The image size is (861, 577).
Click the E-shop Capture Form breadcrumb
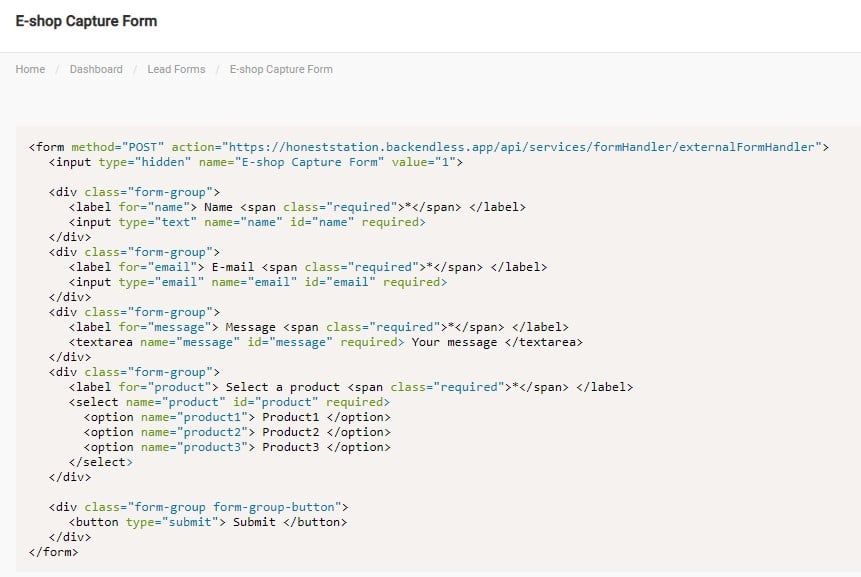pyautogui.click(x=281, y=69)
